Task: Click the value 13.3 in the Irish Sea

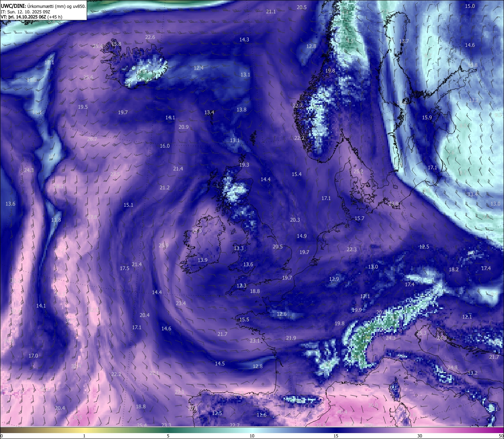Action: click(x=239, y=248)
